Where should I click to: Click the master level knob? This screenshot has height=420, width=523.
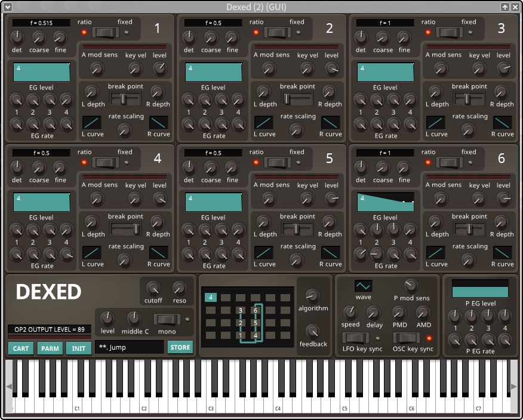tap(107, 319)
